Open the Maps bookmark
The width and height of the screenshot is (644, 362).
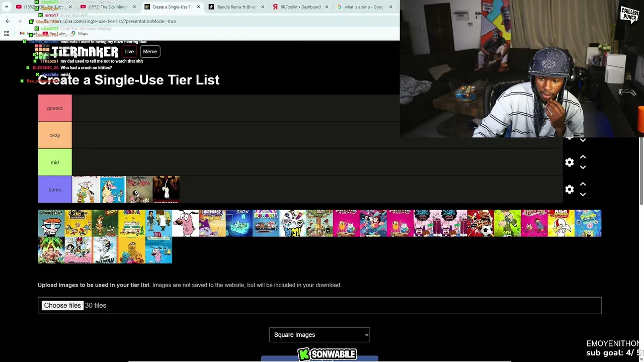click(79, 34)
